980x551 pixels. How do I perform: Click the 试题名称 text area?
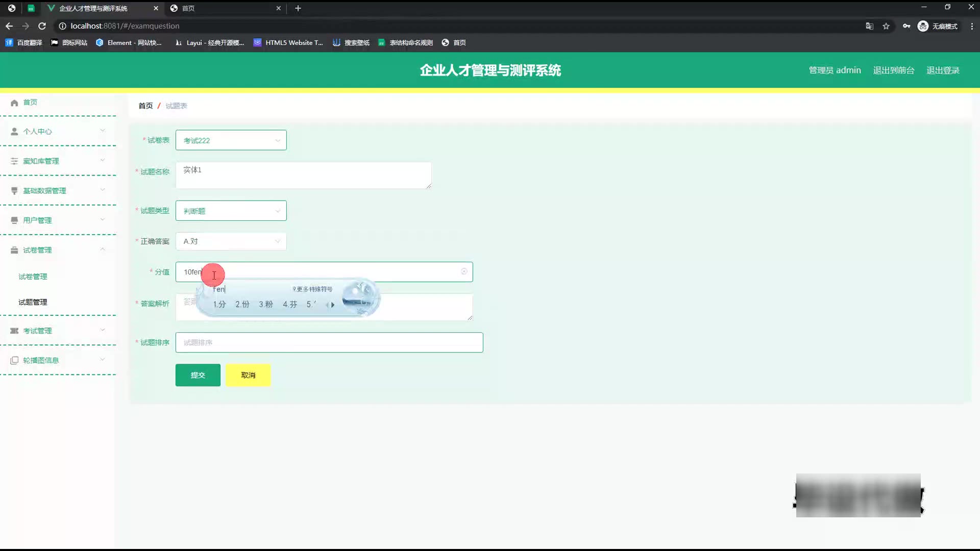tap(304, 175)
